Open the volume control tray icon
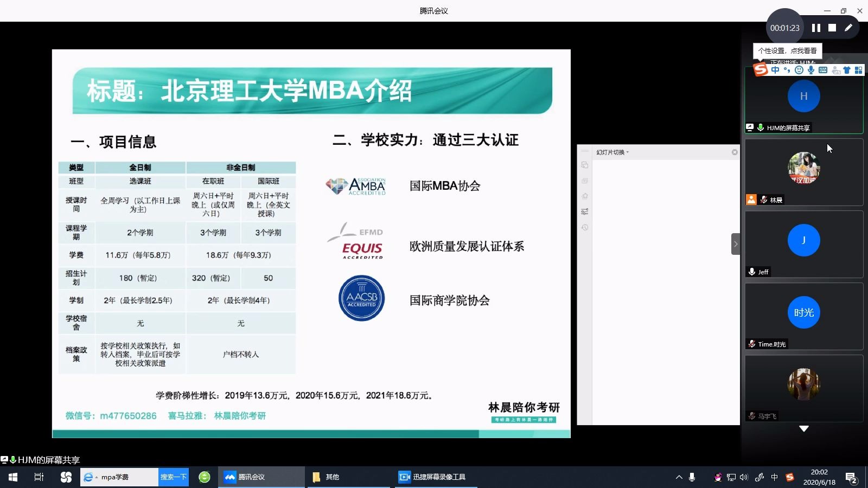Image resolution: width=868 pixels, height=488 pixels. click(x=744, y=477)
